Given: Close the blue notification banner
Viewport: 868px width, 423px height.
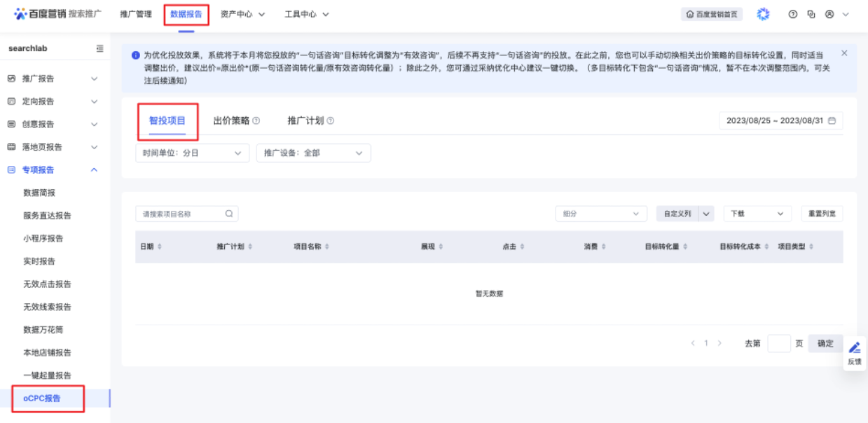Looking at the screenshot, I should pyautogui.click(x=844, y=53).
